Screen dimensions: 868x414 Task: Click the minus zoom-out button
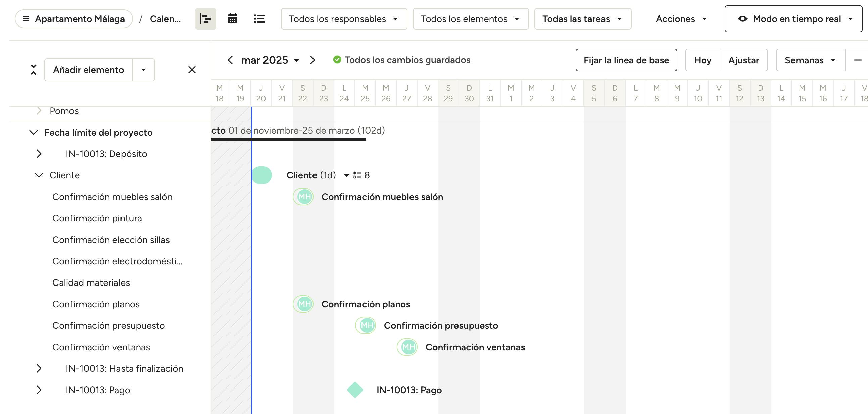[858, 60]
